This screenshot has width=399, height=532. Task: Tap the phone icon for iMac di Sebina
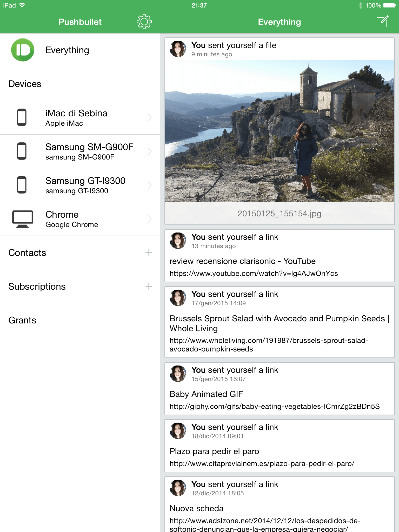point(22,117)
